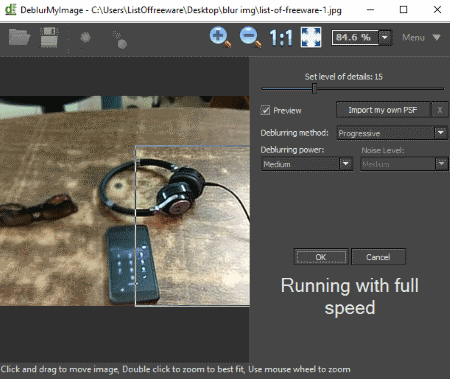Click the deblur preview region in image
This screenshot has width=450, height=379.
point(192,226)
